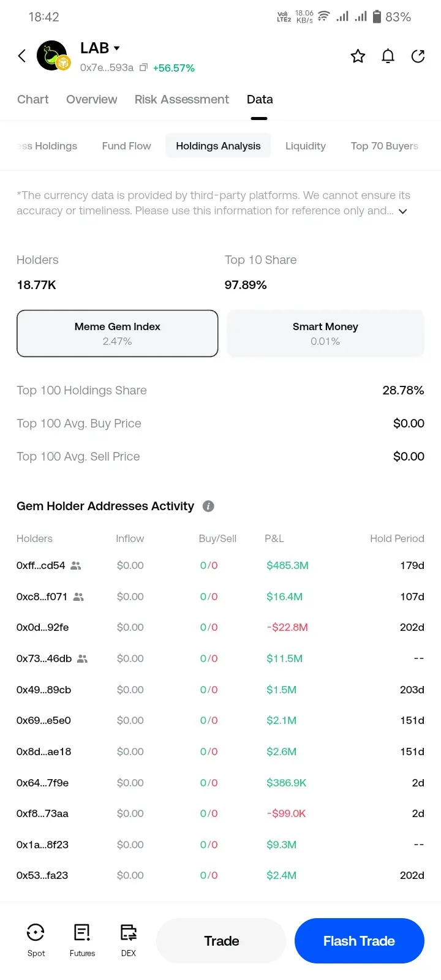Open holder address 0xff...cd54

40,565
